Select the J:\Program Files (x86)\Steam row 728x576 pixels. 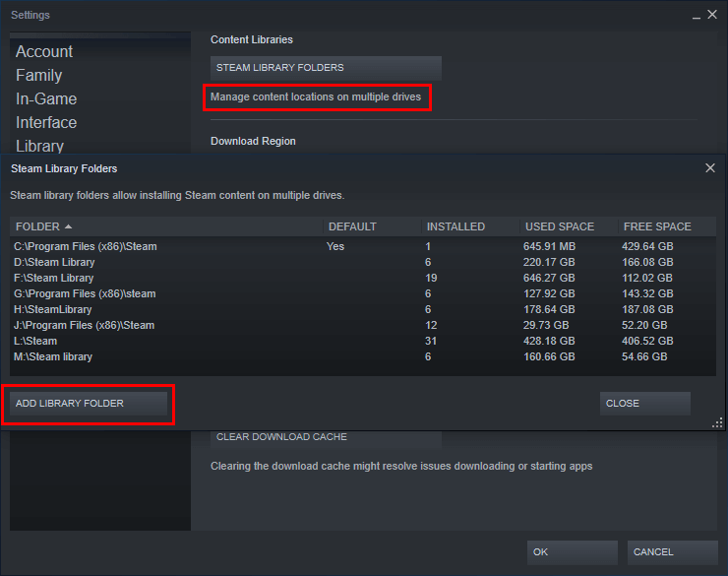[363, 325]
